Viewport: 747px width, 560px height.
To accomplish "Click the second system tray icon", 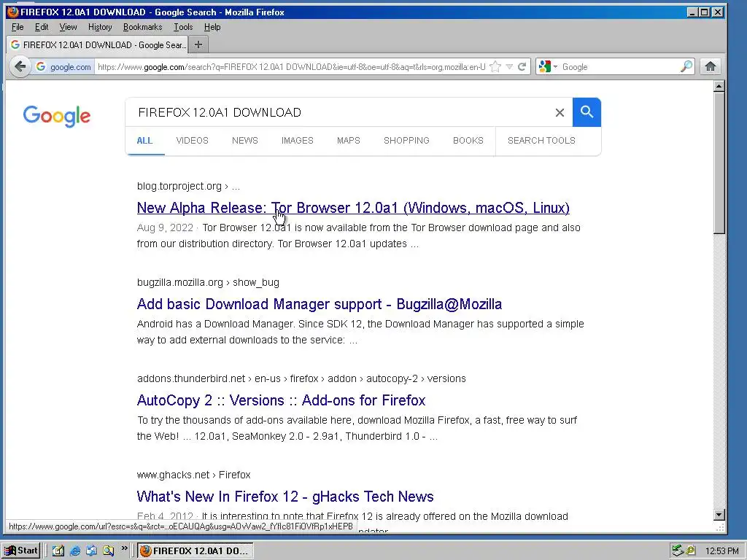I will point(690,551).
